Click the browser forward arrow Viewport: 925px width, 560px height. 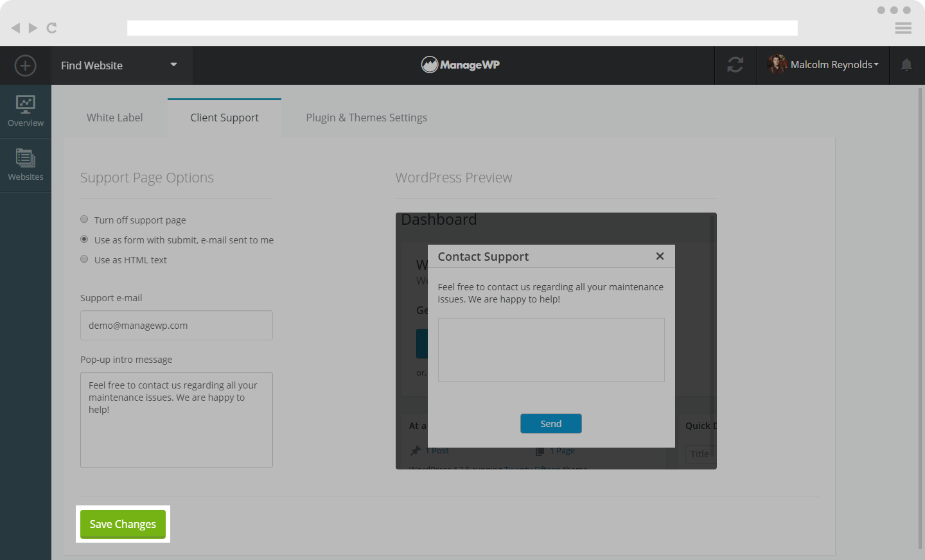pos(33,28)
